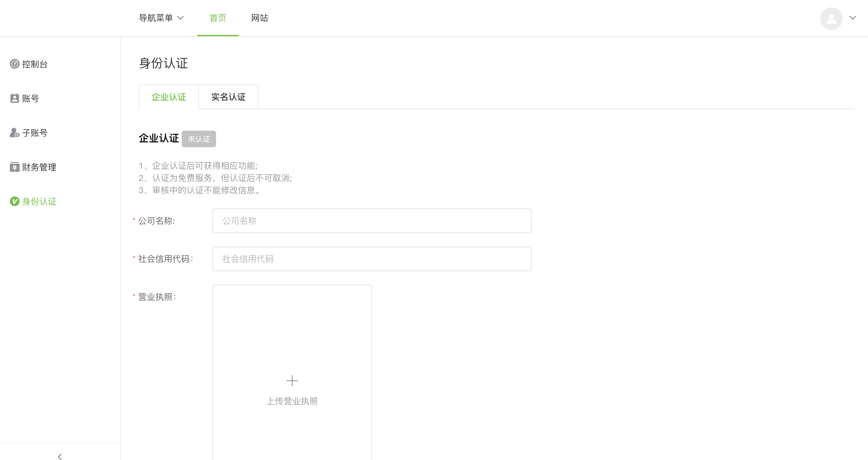Click the user avatar icon
The height and width of the screenshot is (460, 868).
pyautogui.click(x=831, y=18)
